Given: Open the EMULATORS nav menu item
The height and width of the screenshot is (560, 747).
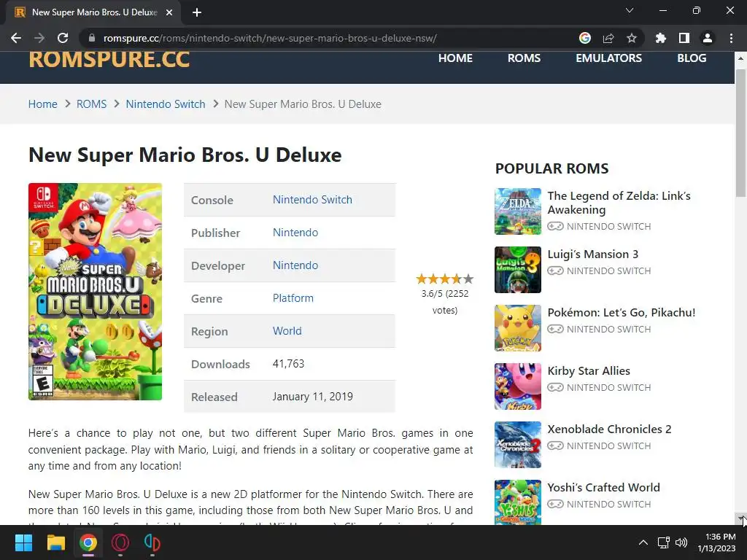Looking at the screenshot, I should pyautogui.click(x=608, y=58).
